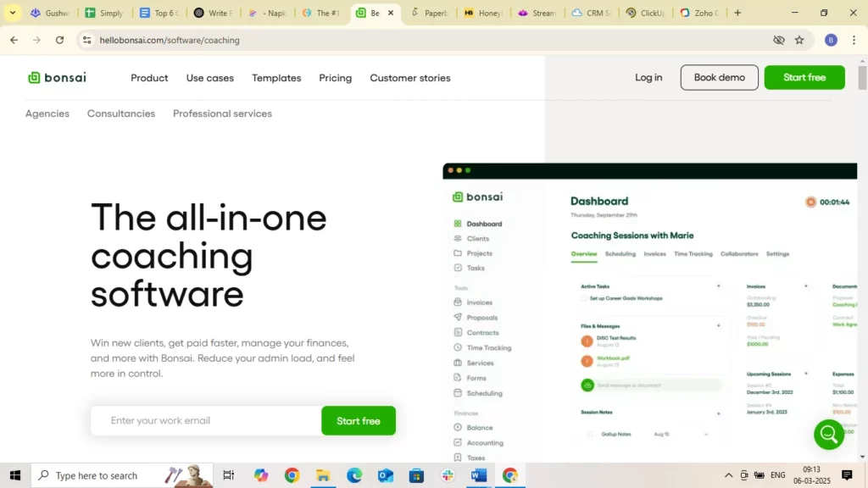Open Microsoft Word from the taskbar
Screen dimensions: 868x488
478,475
